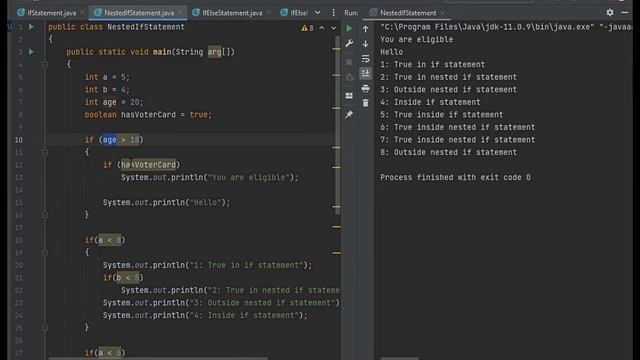The image size is (640, 360).
Task: Click 'Process finished with exit code 0'
Action: click(x=456, y=178)
